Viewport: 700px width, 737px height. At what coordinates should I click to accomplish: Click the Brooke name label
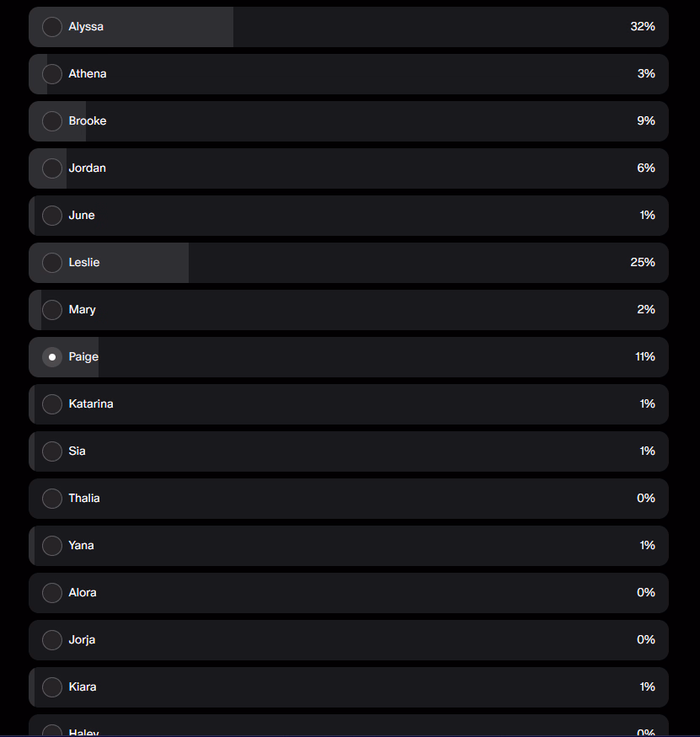88,121
